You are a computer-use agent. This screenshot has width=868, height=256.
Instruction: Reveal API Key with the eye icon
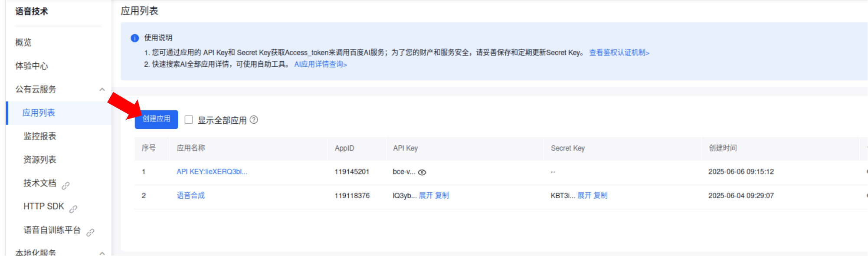(422, 172)
